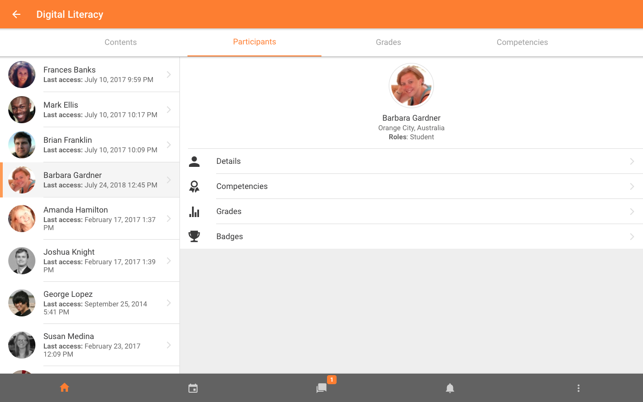Open the notifications bell icon

450,388
